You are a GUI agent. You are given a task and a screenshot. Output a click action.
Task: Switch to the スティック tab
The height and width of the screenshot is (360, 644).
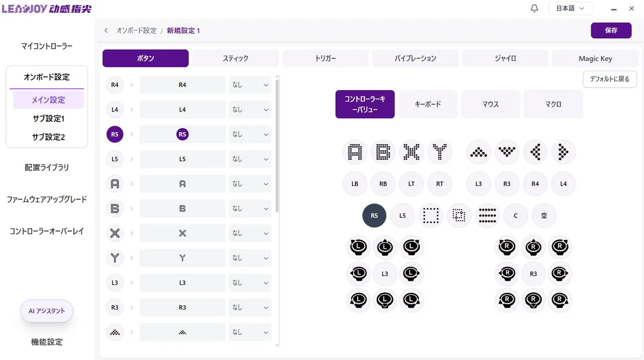coord(235,58)
